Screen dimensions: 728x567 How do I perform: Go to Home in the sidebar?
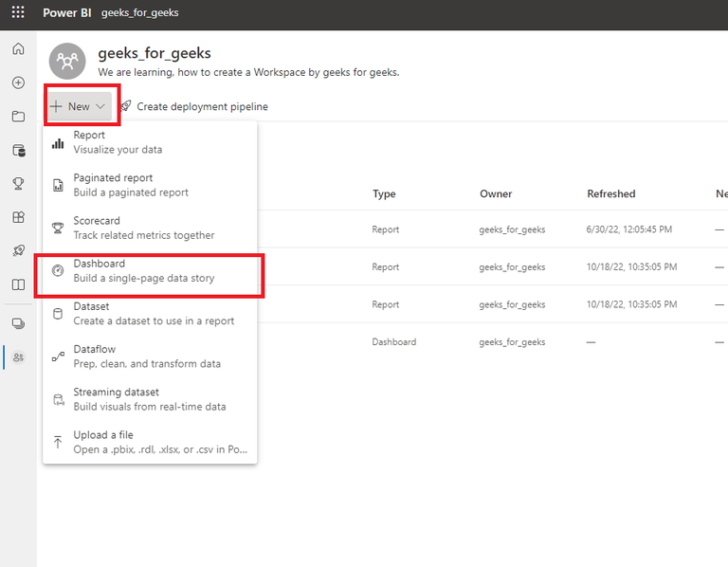[18, 48]
